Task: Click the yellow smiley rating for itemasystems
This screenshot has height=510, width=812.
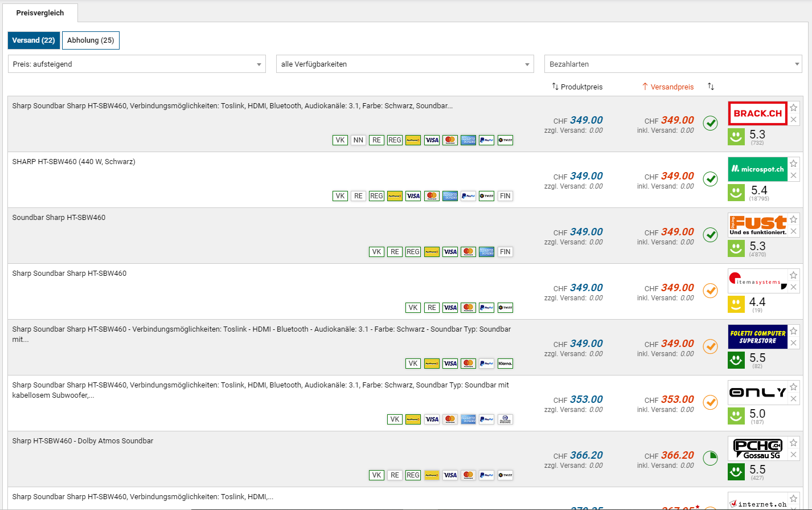Action: coord(736,304)
